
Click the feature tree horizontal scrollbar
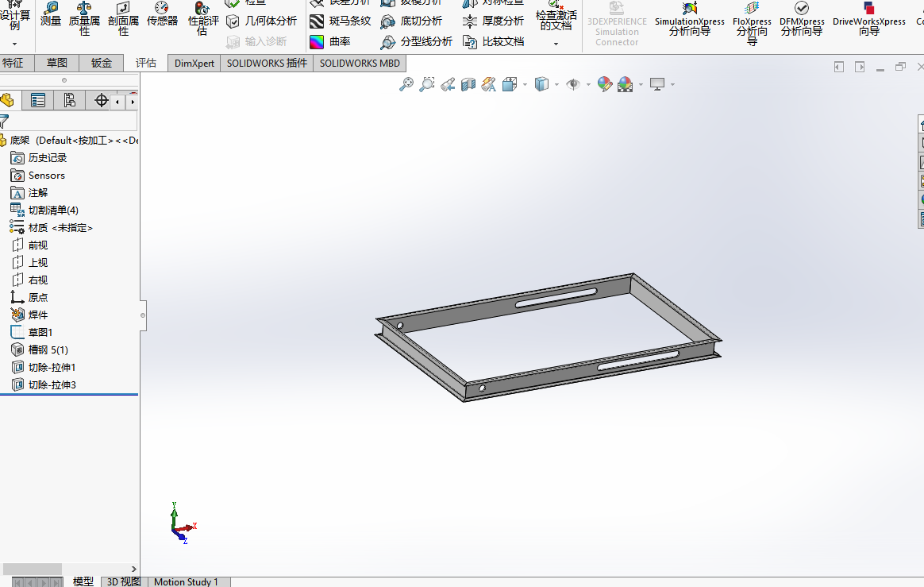(33, 569)
